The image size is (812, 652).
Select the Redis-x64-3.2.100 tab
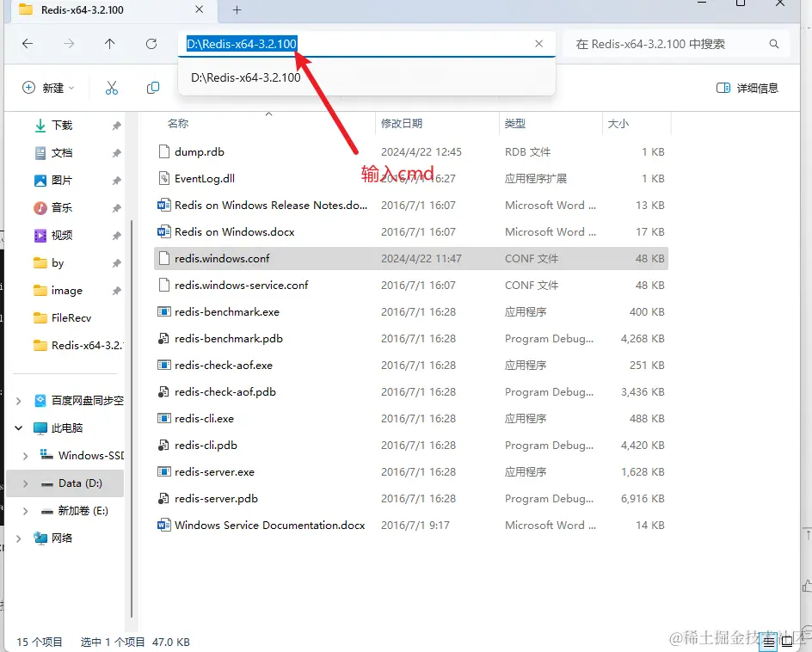click(x=114, y=9)
